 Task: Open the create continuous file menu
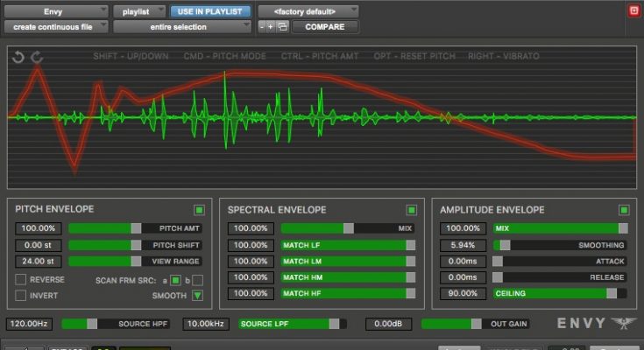(x=55, y=27)
